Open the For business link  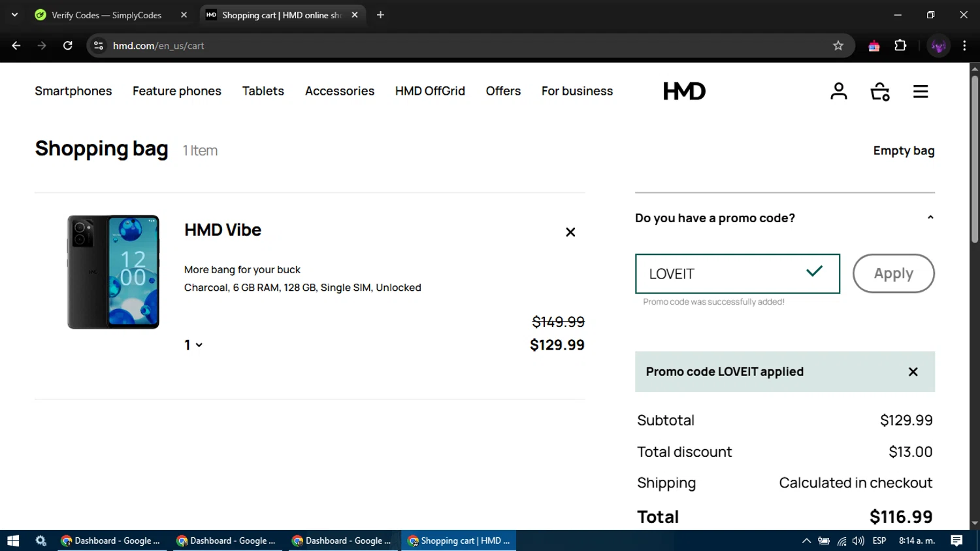pyautogui.click(x=577, y=91)
